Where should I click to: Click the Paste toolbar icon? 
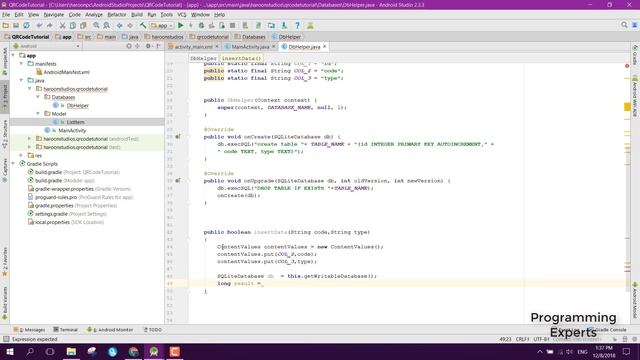click(x=83, y=25)
